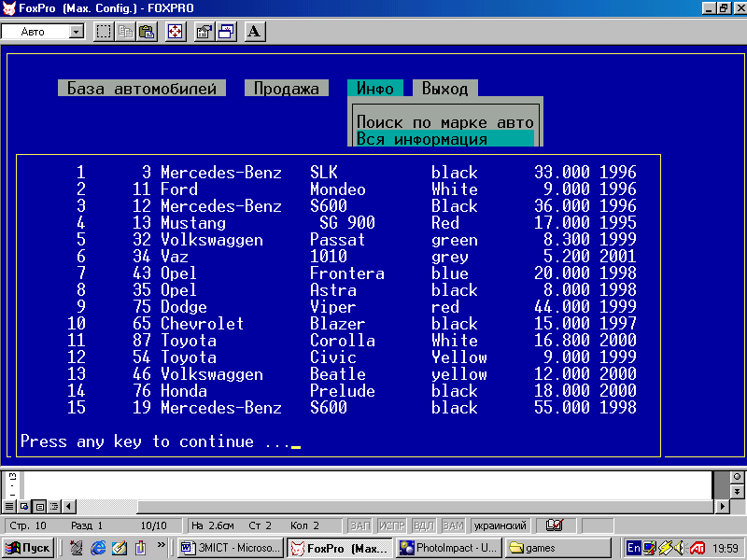Click the Word Outline view icon
Screen dimensions: 747x560
coord(54,506)
